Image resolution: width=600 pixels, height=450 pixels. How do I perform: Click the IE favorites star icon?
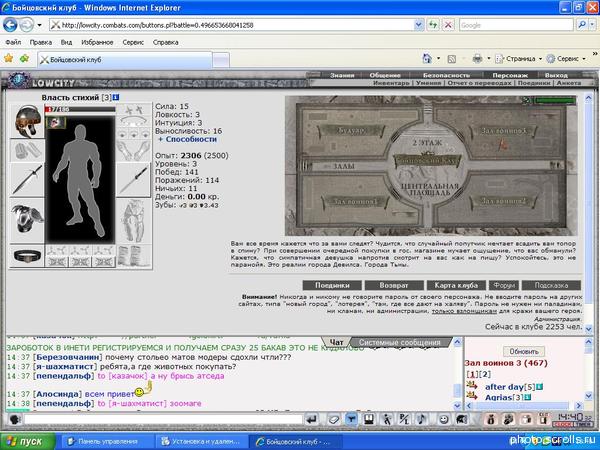click(8, 59)
